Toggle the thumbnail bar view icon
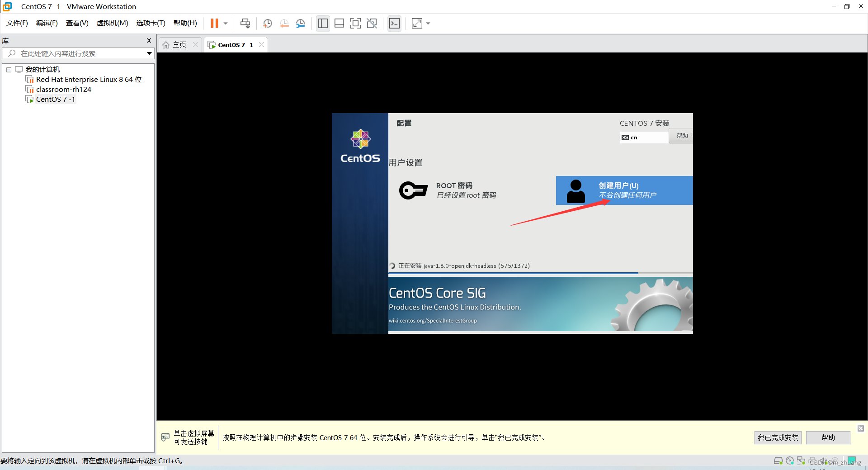 point(340,24)
